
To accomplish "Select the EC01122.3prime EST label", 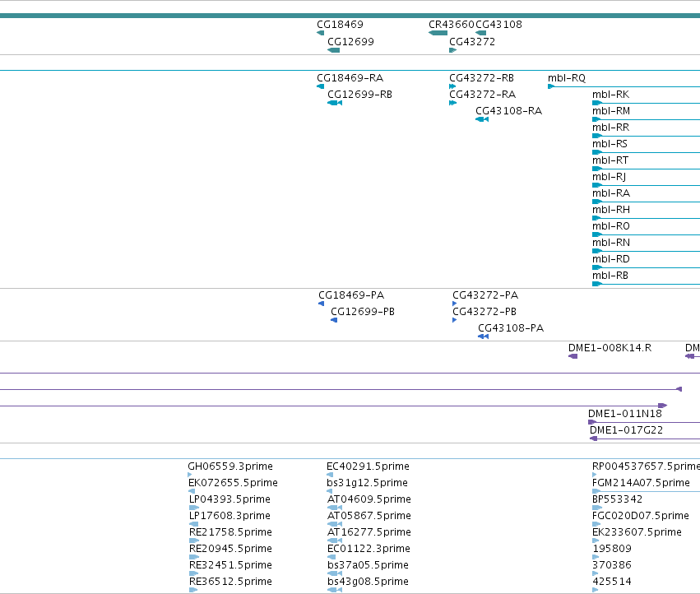I will [x=369, y=549].
